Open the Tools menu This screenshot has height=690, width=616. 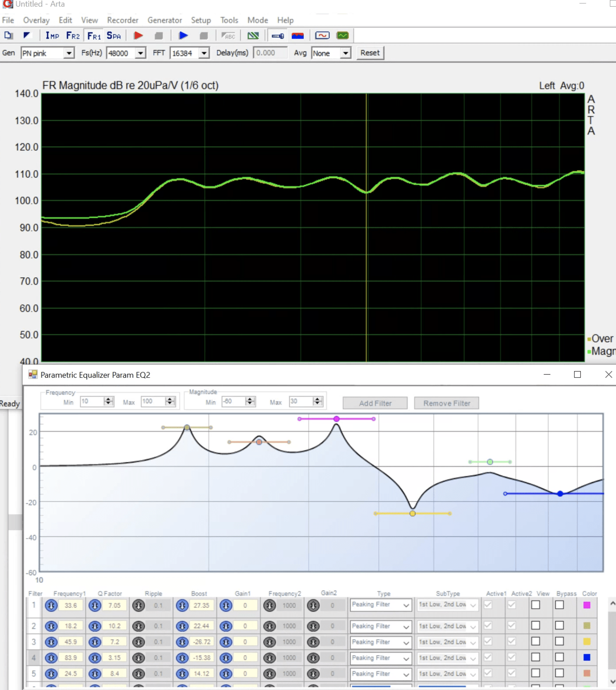(229, 20)
